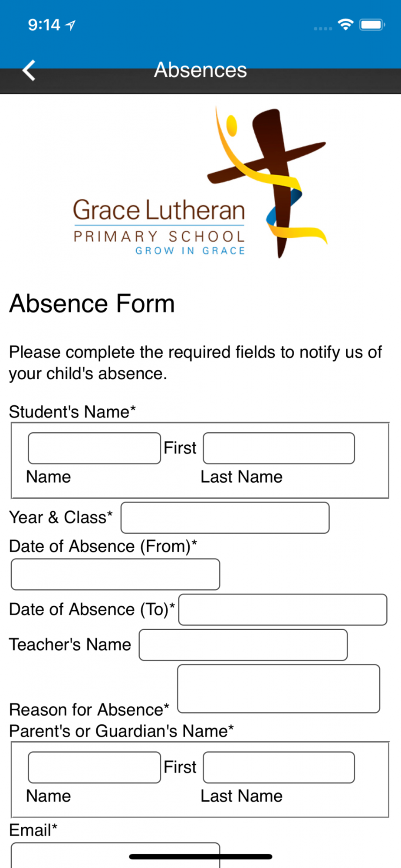This screenshot has width=401, height=868.
Task: Tap the home indicator bar
Action: coord(200,856)
